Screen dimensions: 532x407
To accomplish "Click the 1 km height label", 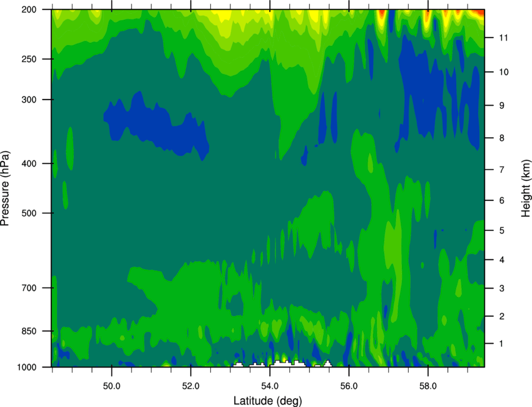I will (502, 344).
